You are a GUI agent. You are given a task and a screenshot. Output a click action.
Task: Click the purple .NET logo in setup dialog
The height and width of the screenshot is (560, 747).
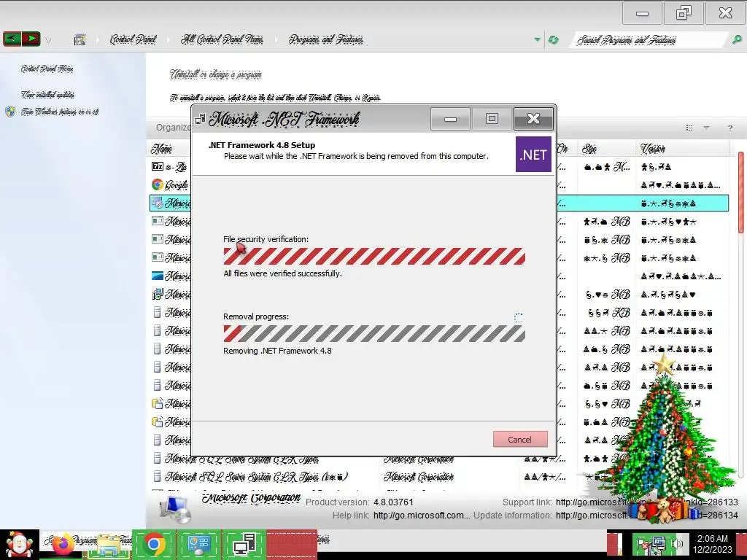(533, 155)
